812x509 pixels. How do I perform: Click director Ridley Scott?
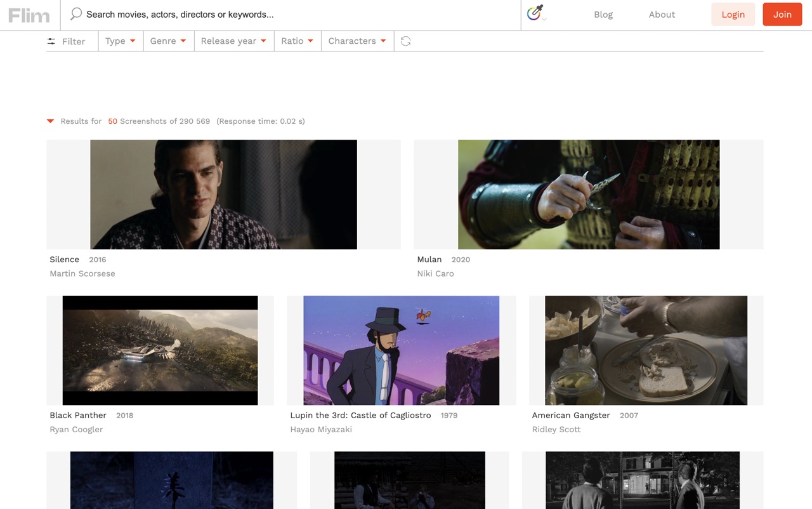pos(556,430)
